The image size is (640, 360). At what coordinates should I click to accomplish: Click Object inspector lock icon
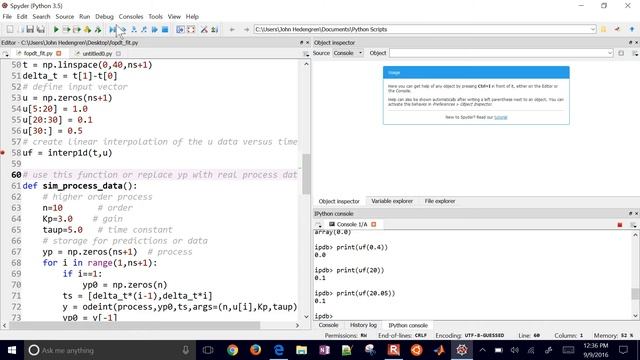tap(621, 53)
